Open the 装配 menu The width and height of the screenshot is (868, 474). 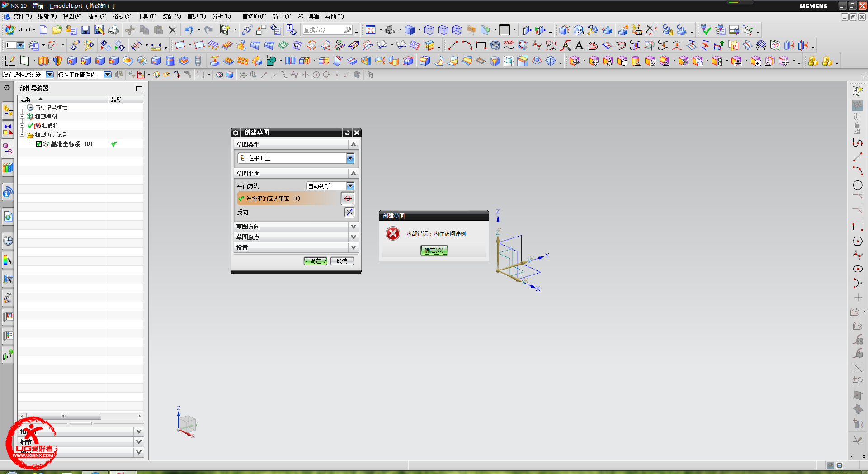pyautogui.click(x=171, y=17)
